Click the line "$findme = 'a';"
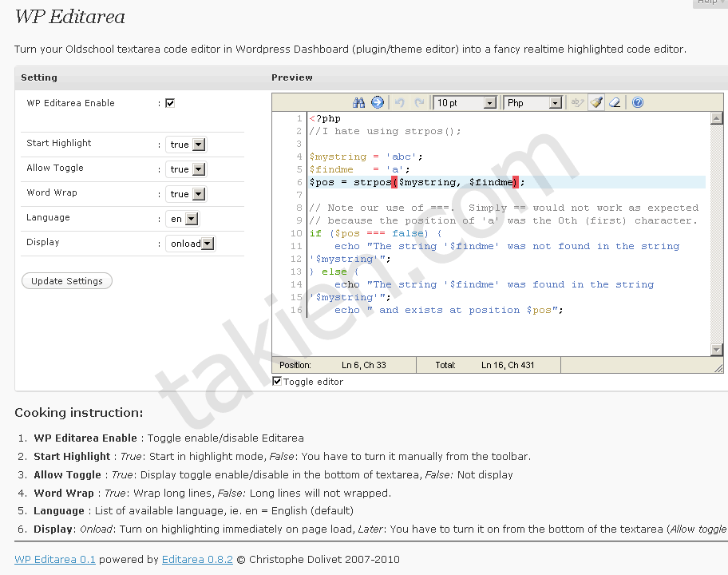The height and width of the screenshot is (575, 728). click(x=359, y=169)
